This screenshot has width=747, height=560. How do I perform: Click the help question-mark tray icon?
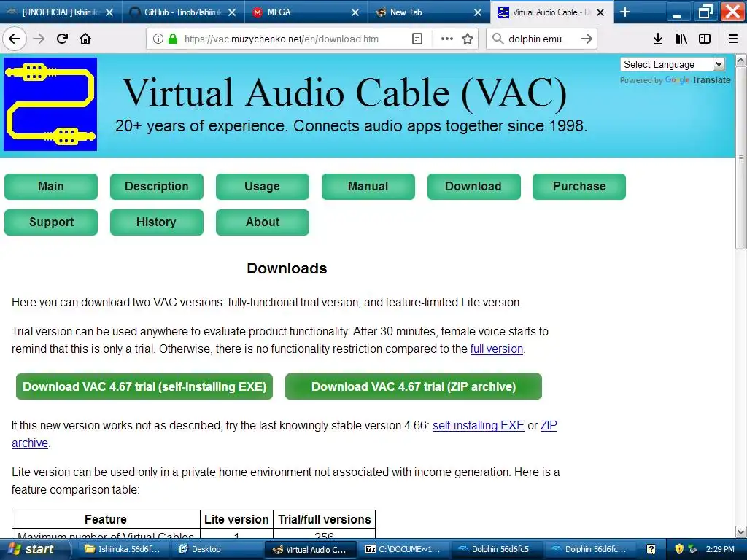pos(651,549)
